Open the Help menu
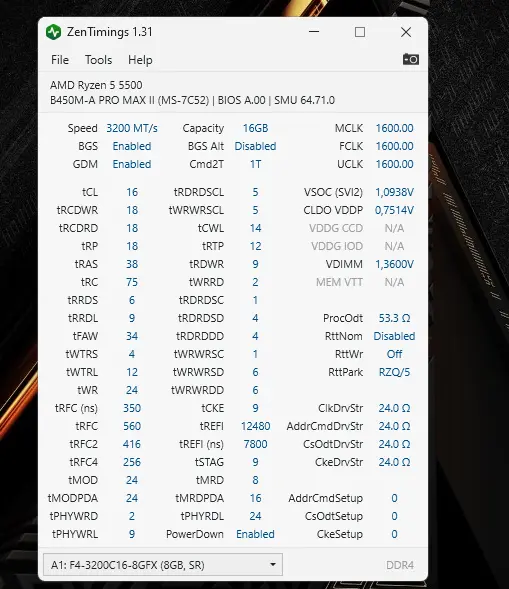Viewport: 509px width, 589px height. coord(140,60)
